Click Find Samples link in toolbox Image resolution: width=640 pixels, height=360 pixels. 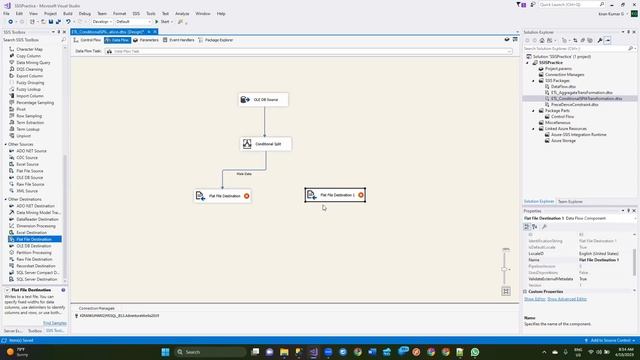[x=55, y=323]
